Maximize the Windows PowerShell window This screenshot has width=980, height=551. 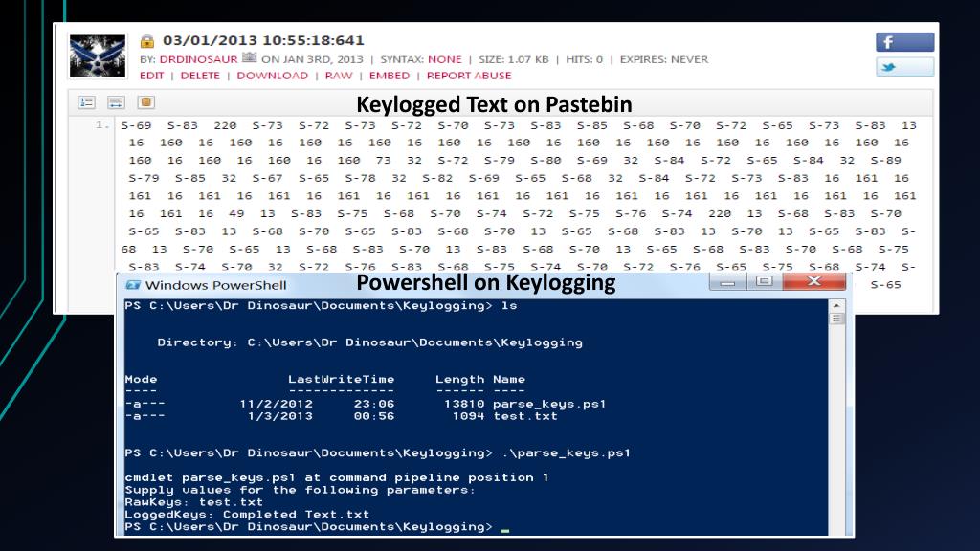pyautogui.click(x=764, y=282)
